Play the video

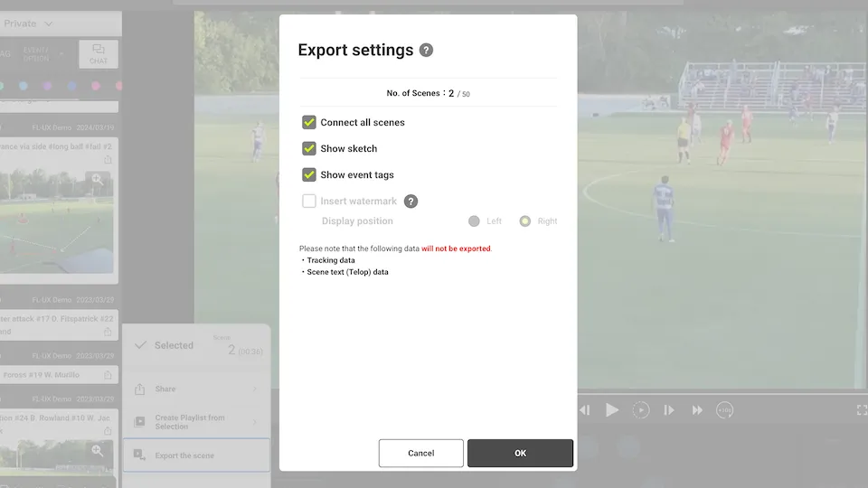(x=612, y=410)
